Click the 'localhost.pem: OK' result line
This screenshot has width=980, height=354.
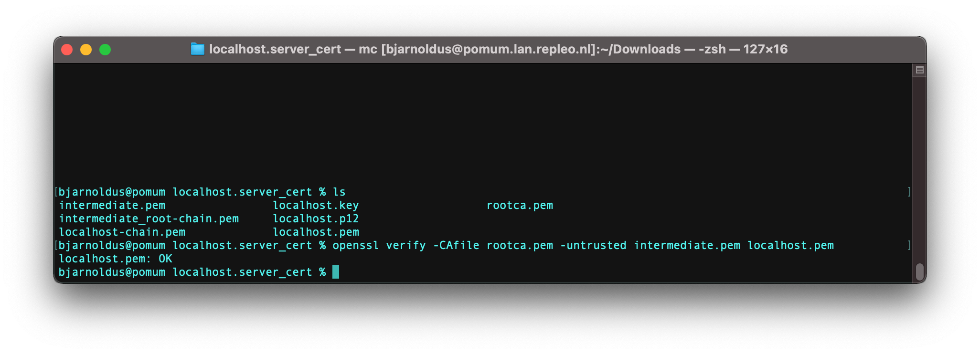[116, 259]
